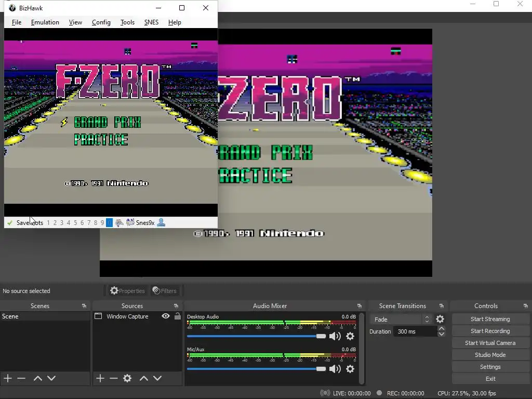Pop out the Controls dock
The width and height of the screenshot is (532, 399).
pos(526,306)
